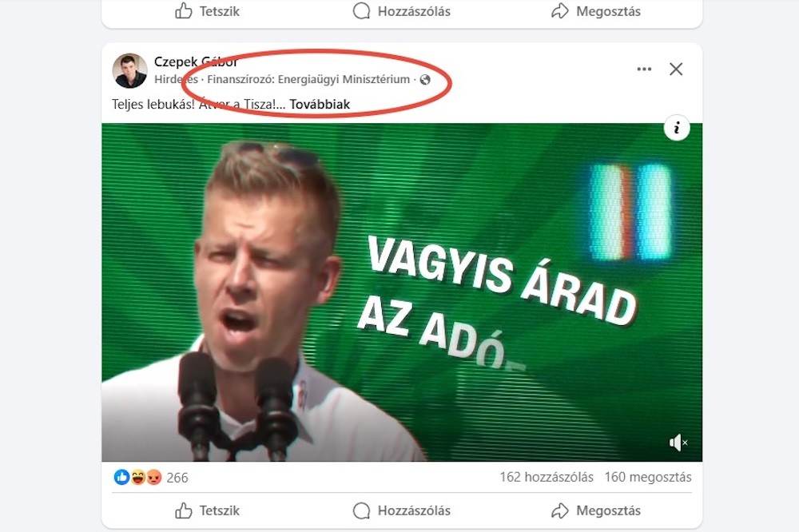Open the video info 'i' icon
Viewport: 799px width, 532px height.
(x=677, y=128)
